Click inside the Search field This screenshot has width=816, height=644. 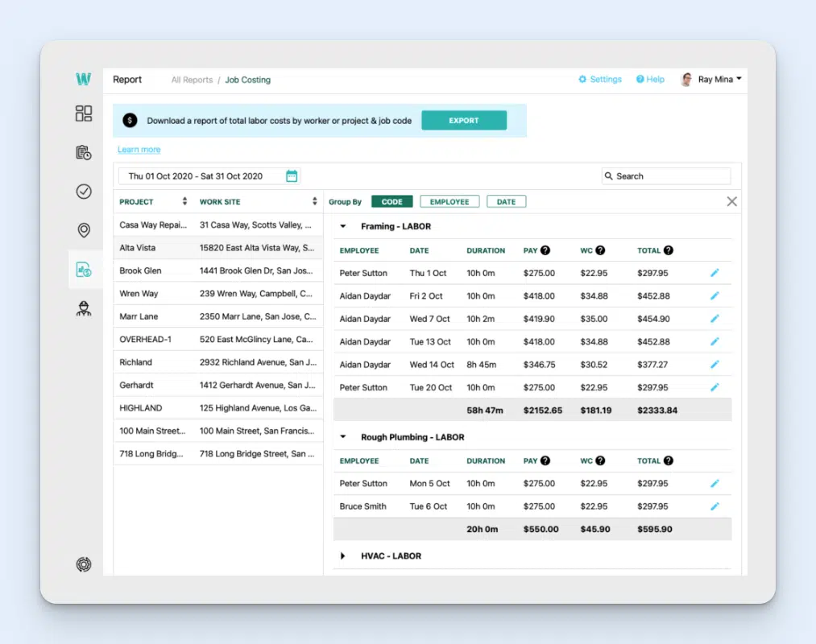point(665,175)
